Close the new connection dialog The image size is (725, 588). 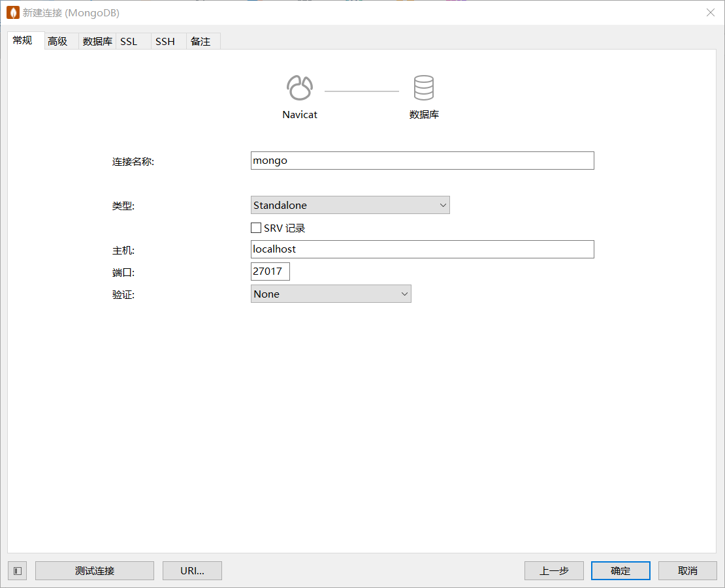click(711, 12)
